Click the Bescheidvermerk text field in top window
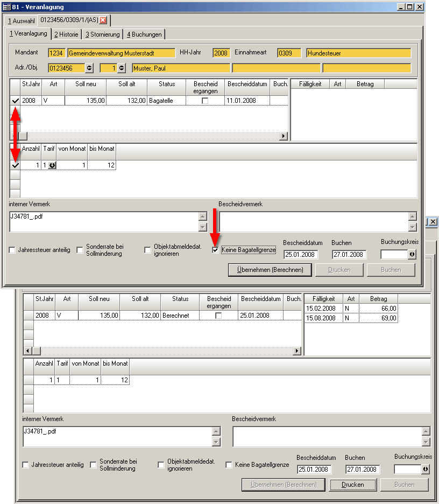 pos(312,221)
